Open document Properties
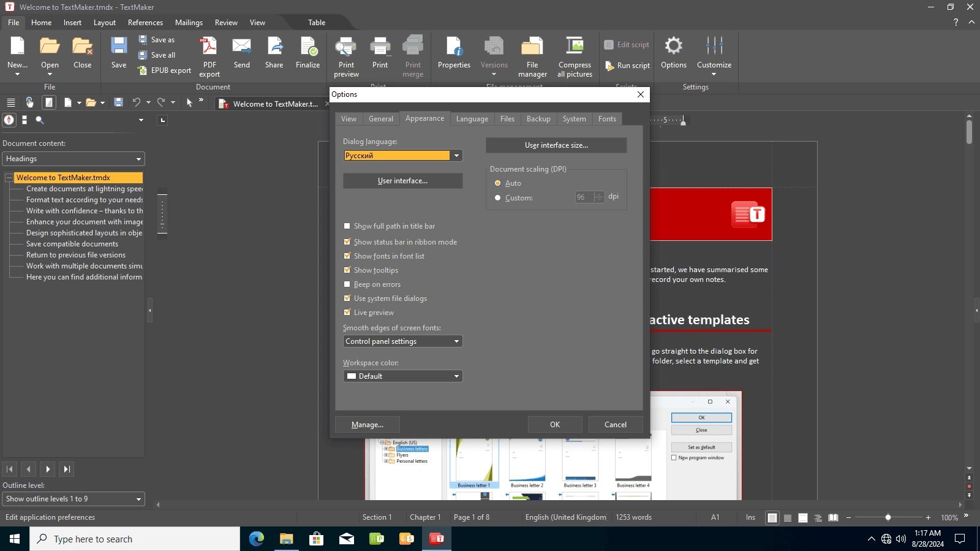 coord(454,53)
